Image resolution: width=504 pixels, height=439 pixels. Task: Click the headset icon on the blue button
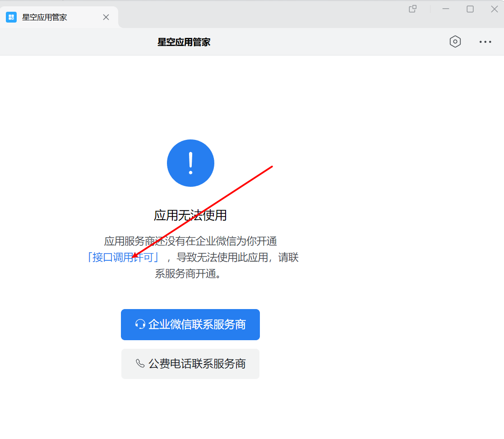click(140, 324)
